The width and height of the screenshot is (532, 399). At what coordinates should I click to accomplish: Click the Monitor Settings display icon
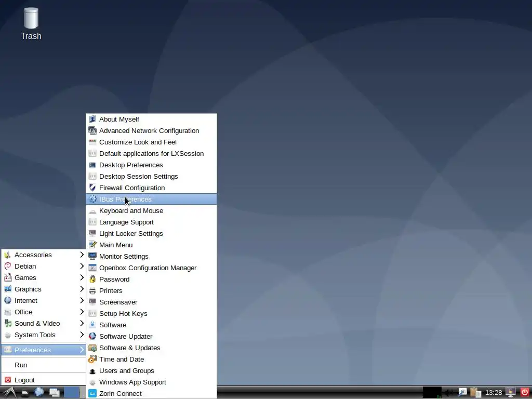tap(92, 257)
